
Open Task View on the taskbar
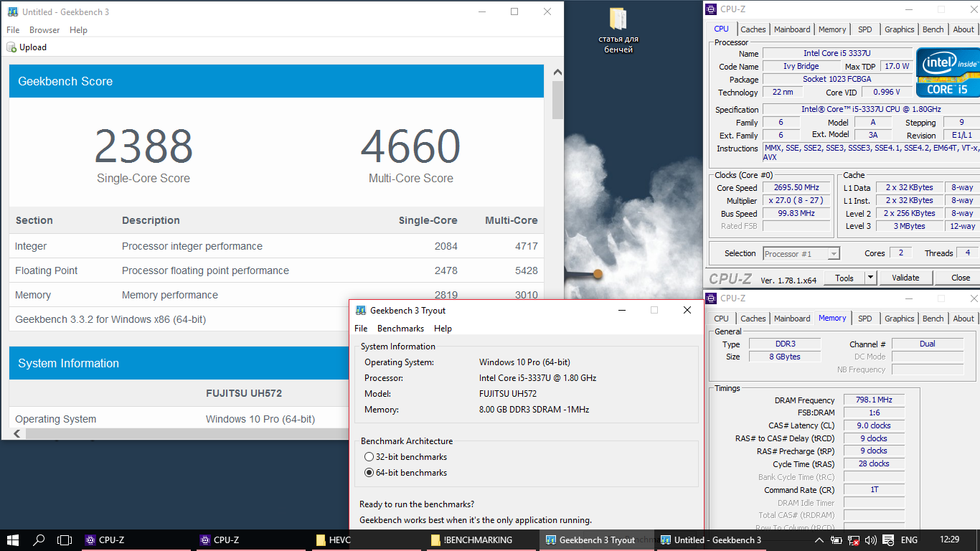click(x=65, y=540)
